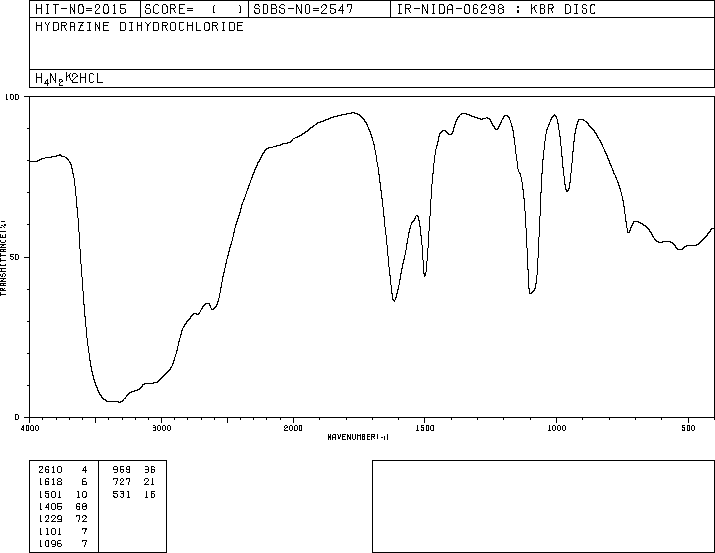The image size is (715, 553).
Task: Click the TRANSMITTANCE vertical axis title
Action: [x=3, y=258]
